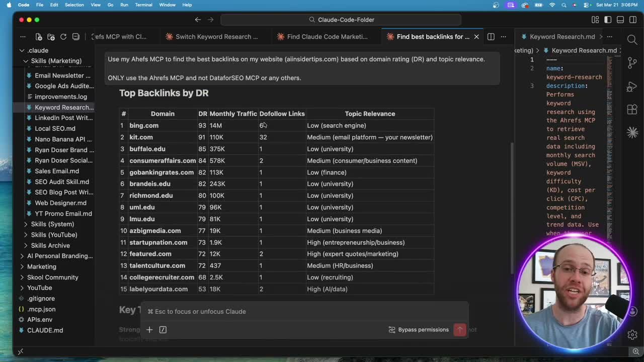Collapse all folders in explorer
The image size is (644, 362).
click(76, 37)
